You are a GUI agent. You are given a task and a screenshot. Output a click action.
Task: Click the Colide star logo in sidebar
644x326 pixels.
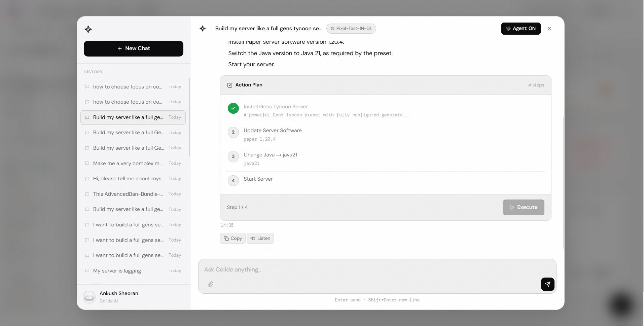coord(88,29)
